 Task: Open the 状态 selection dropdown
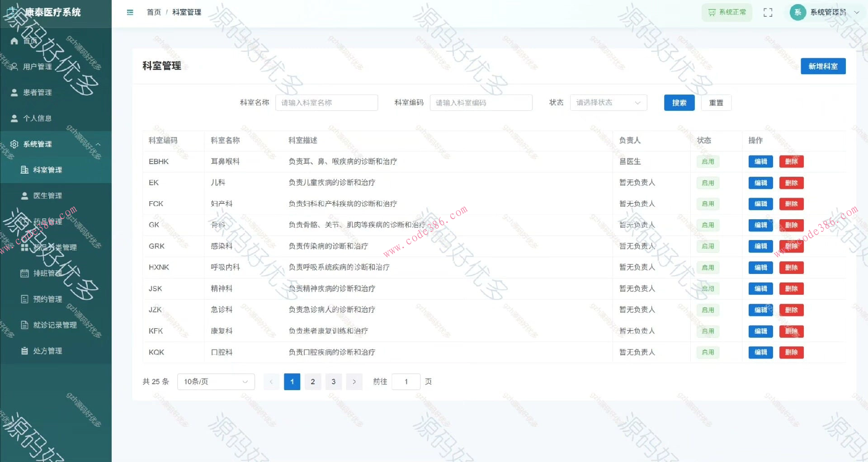pyautogui.click(x=608, y=103)
